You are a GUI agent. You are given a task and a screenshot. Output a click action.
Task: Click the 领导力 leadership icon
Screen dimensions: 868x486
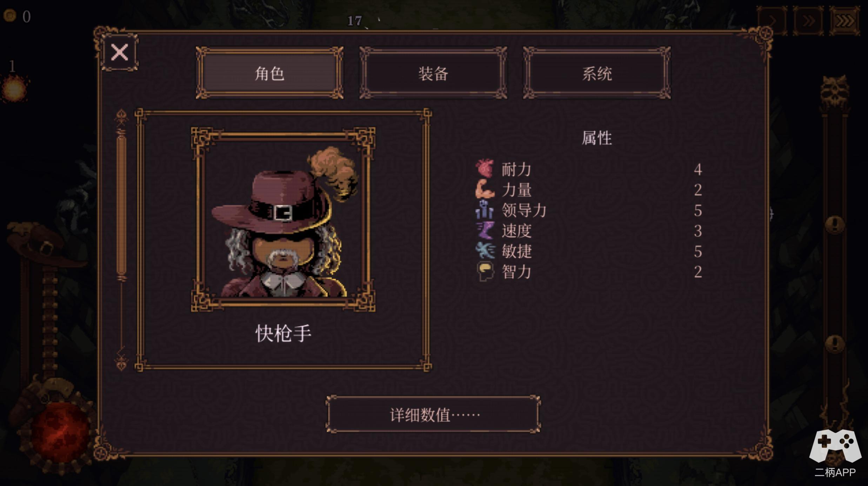tap(485, 210)
